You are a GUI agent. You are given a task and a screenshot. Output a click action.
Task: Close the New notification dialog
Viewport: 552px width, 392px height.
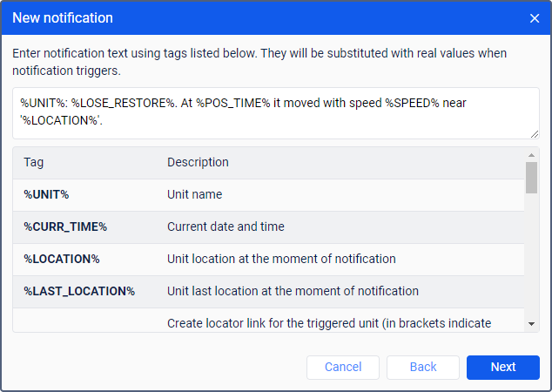pos(535,17)
